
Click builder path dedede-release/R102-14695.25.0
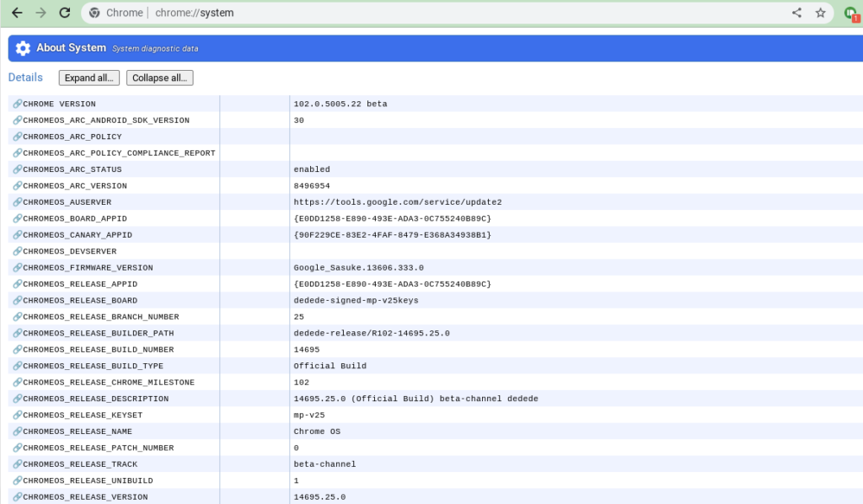(372, 334)
